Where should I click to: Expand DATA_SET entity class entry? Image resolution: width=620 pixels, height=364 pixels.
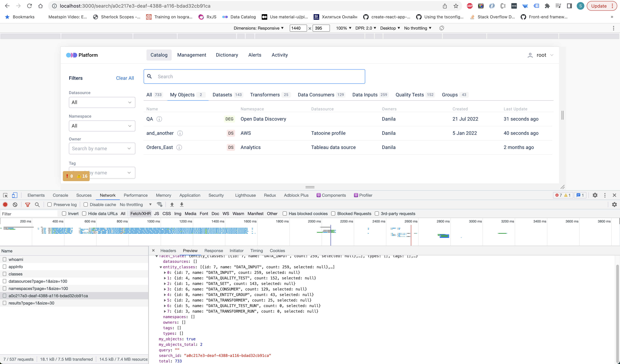[x=165, y=284]
